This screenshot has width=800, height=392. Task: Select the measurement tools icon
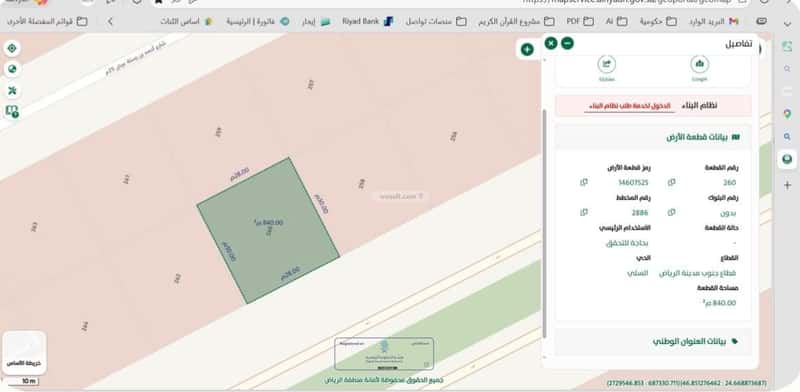12,90
